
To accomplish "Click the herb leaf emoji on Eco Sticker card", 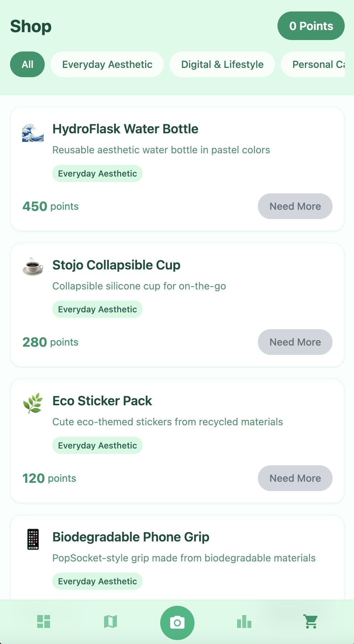I will click(33, 403).
